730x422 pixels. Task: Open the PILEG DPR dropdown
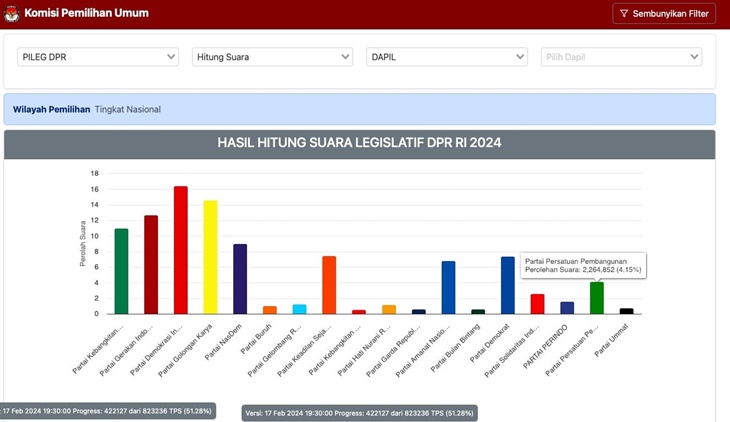pyautogui.click(x=98, y=57)
